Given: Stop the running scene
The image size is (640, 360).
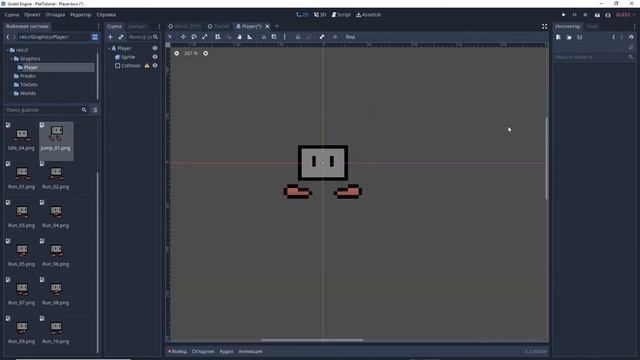Looking at the screenshot, I should tap(585, 15).
